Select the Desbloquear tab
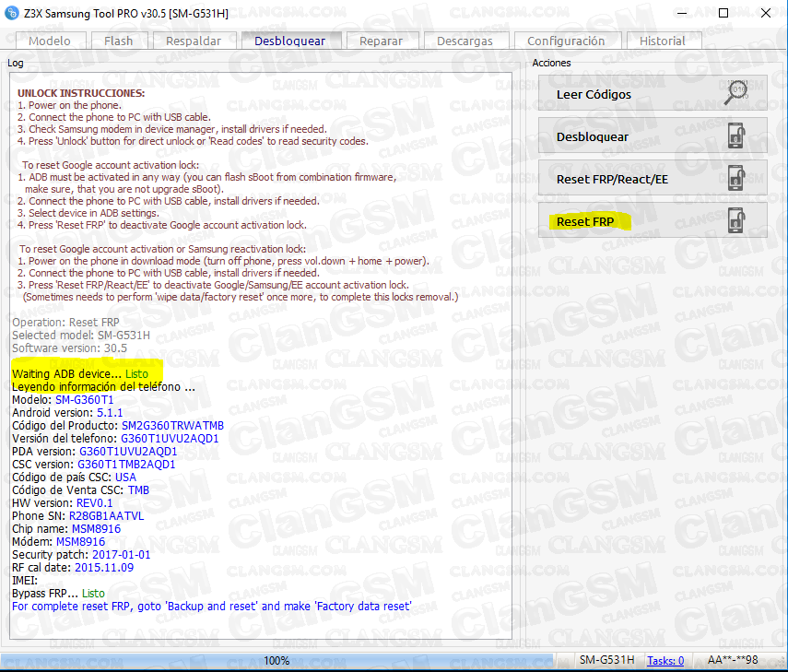The width and height of the screenshot is (788, 672). pos(290,41)
